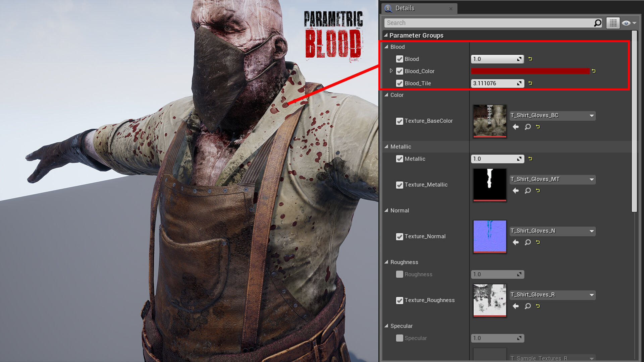Toggle the Texture_Metallic checkbox
The height and width of the screenshot is (362, 644).
(x=399, y=185)
